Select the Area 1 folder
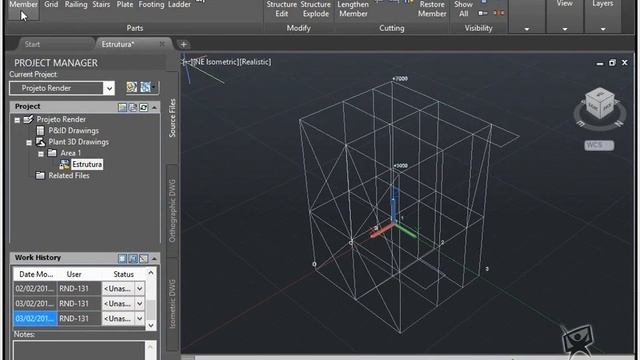 click(x=70, y=153)
